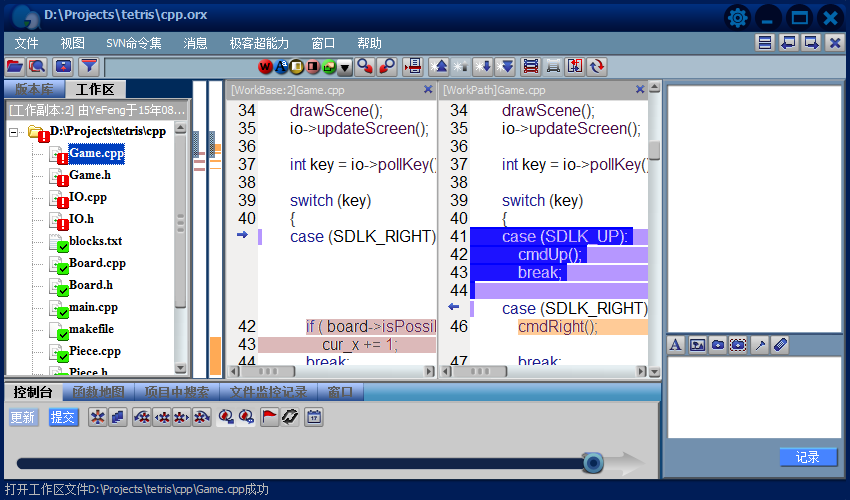Open the black down-arrow dropdown beside the circle buttons

345,67
